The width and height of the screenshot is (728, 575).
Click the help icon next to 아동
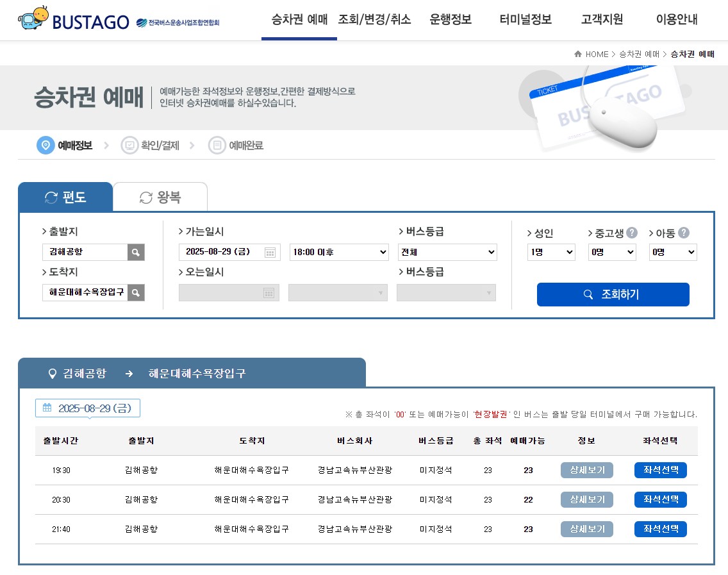684,233
